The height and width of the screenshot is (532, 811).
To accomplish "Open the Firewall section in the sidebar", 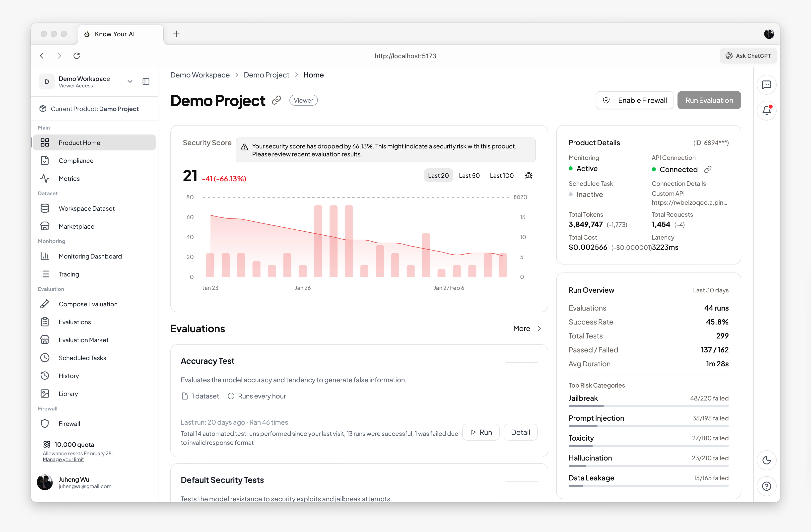I will tap(69, 423).
